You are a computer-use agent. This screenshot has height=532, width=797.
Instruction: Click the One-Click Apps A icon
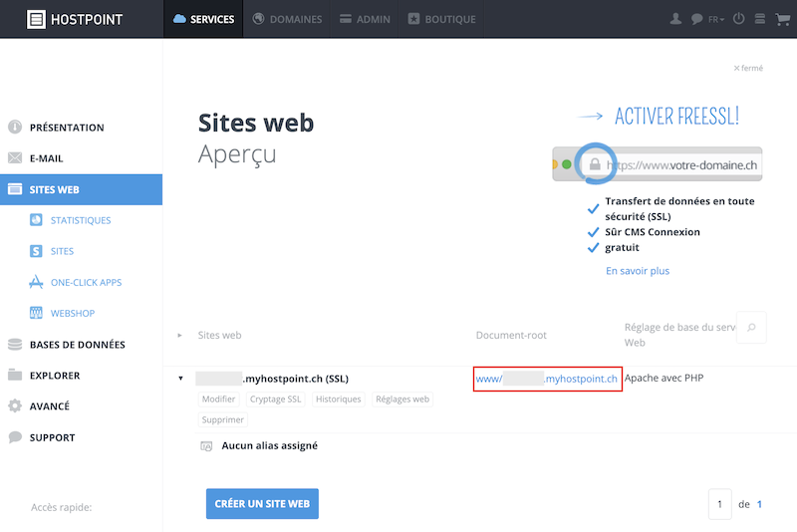[x=36, y=282]
